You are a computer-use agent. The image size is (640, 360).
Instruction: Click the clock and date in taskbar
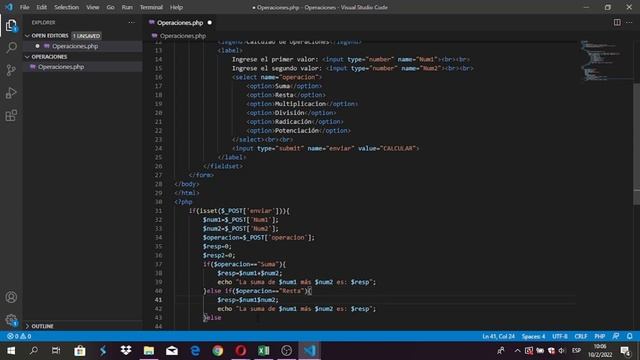coord(600,351)
